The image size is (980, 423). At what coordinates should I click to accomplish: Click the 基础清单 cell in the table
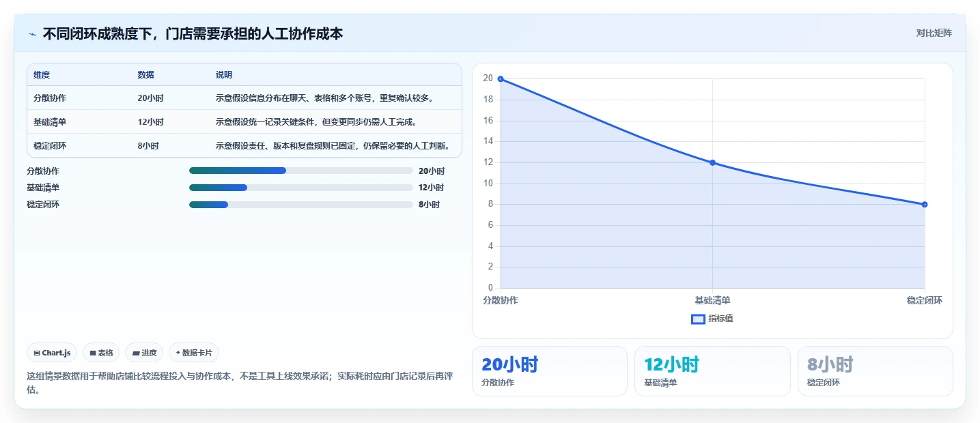(50, 122)
